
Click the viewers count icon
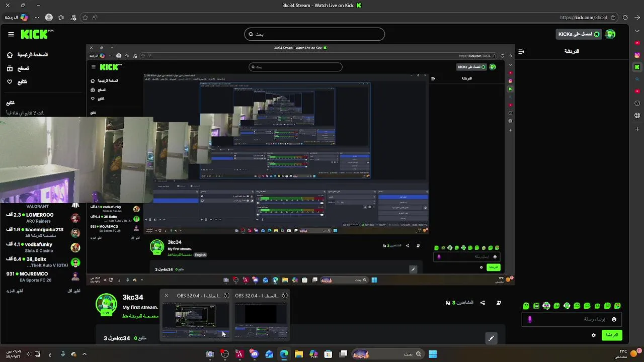pos(448,303)
